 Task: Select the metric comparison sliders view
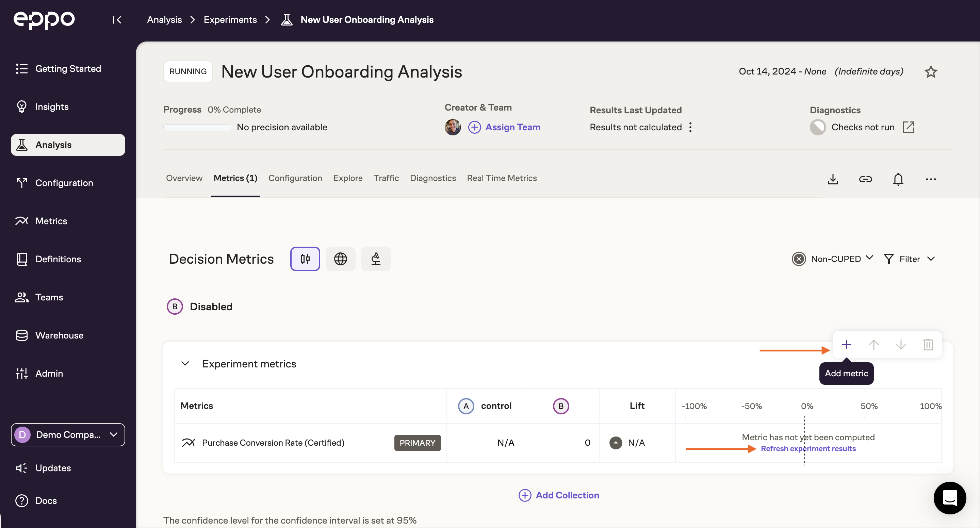pos(305,259)
